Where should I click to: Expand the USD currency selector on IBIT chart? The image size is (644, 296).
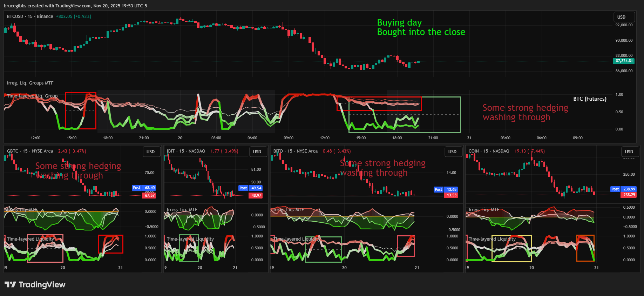tap(257, 152)
